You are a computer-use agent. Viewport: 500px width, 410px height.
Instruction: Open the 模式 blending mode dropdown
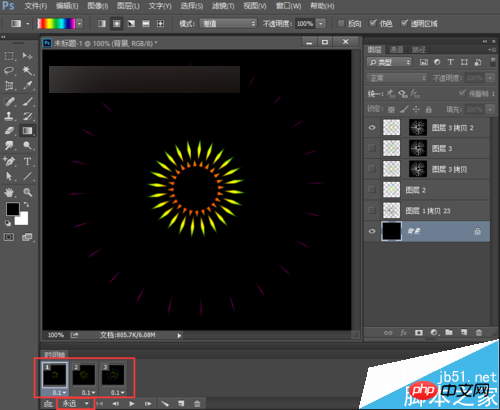(x=228, y=24)
